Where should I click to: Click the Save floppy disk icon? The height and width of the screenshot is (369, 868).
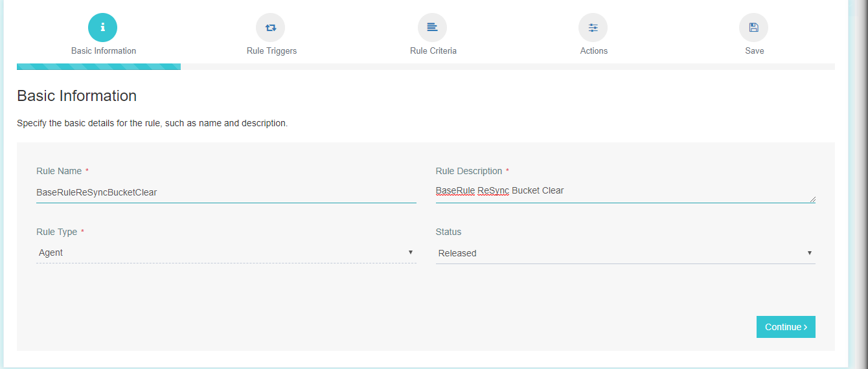tap(753, 27)
